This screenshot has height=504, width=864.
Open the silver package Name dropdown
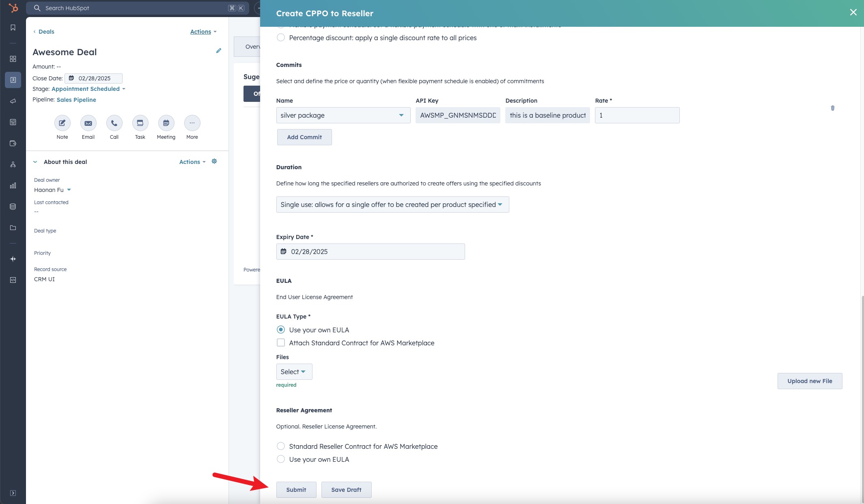tap(343, 115)
